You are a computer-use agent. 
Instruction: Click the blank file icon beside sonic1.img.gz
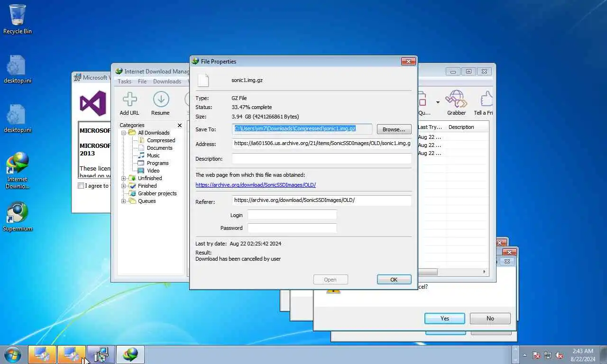[x=203, y=80]
